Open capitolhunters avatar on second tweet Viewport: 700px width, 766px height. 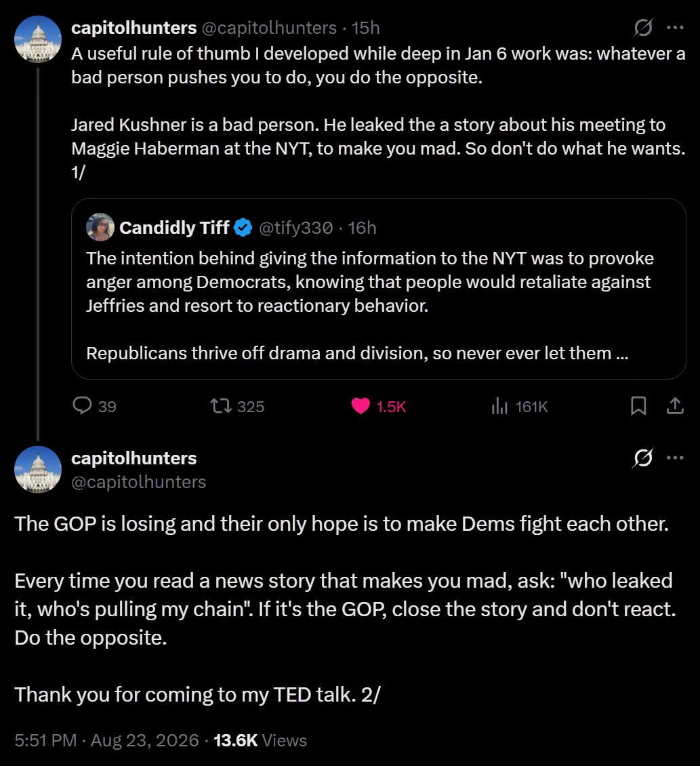coord(38,470)
